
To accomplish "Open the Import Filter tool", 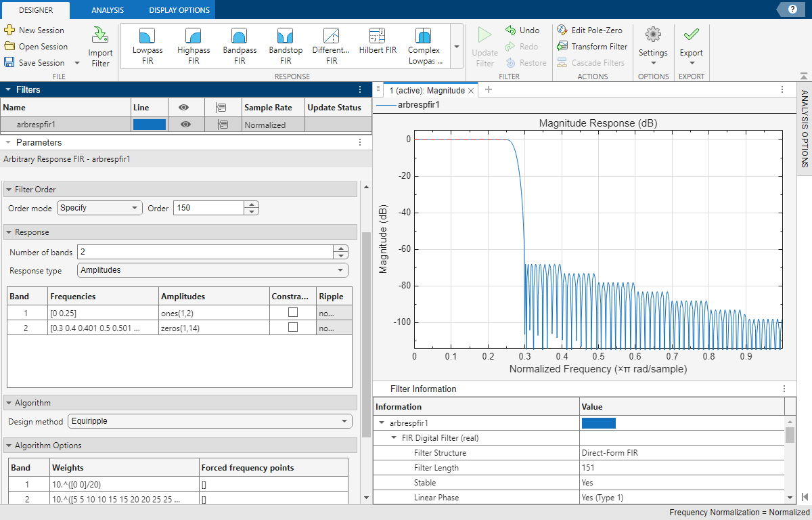I will [100, 45].
